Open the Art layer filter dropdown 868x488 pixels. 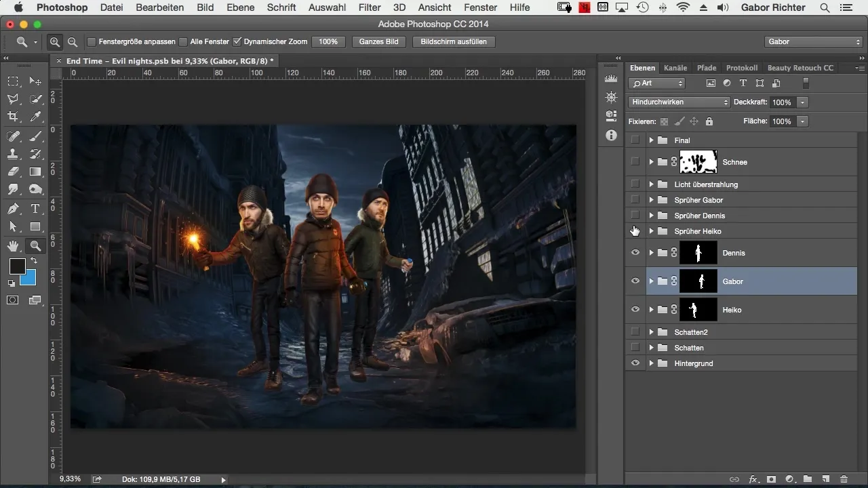(657, 83)
